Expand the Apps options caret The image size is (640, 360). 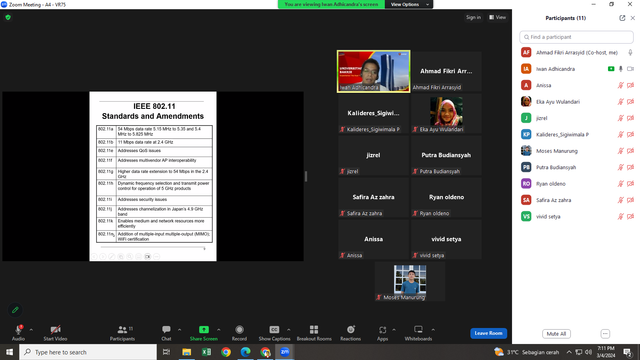pos(394,330)
